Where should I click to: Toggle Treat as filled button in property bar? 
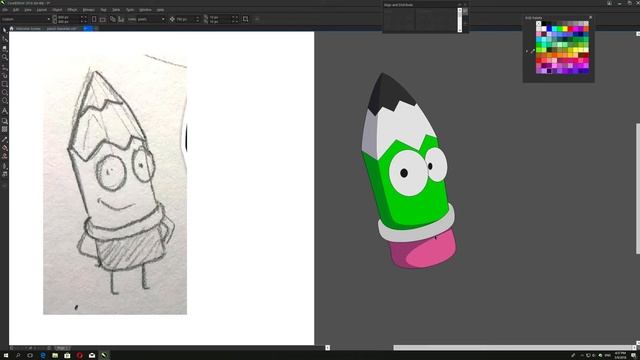tap(245, 19)
